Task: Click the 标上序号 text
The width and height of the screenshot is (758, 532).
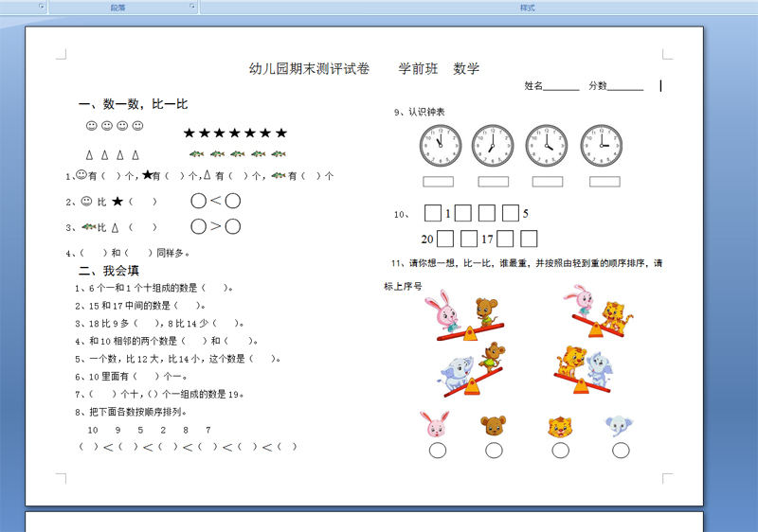Action: [404, 286]
